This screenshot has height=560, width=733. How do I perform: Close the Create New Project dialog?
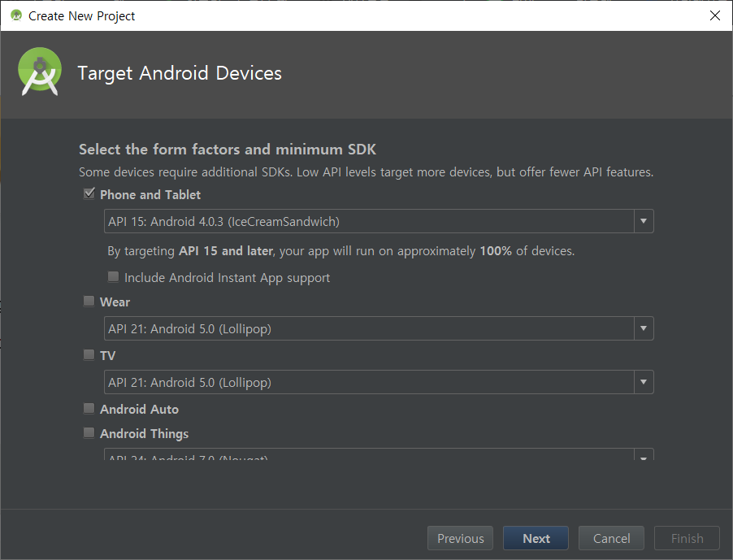[x=715, y=15]
